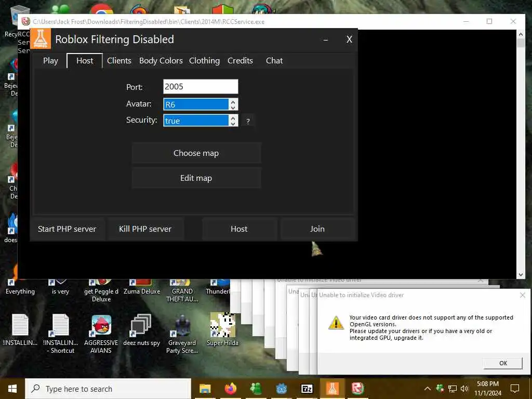Click the RCCService.exe path in the title bar
This screenshot has height=399, width=532.
pyautogui.click(x=149, y=22)
